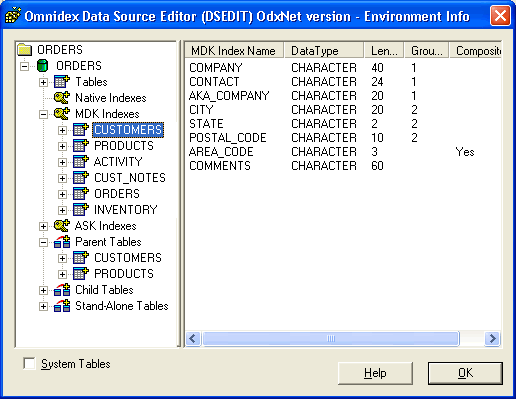Expand ORDERS under MDK Indexes
Screen dimensions: 516x399
[62, 194]
